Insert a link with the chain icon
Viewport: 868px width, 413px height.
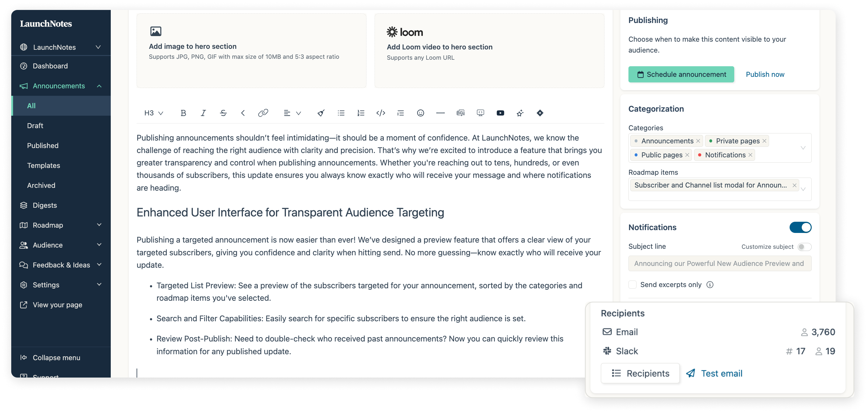coord(263,113)
